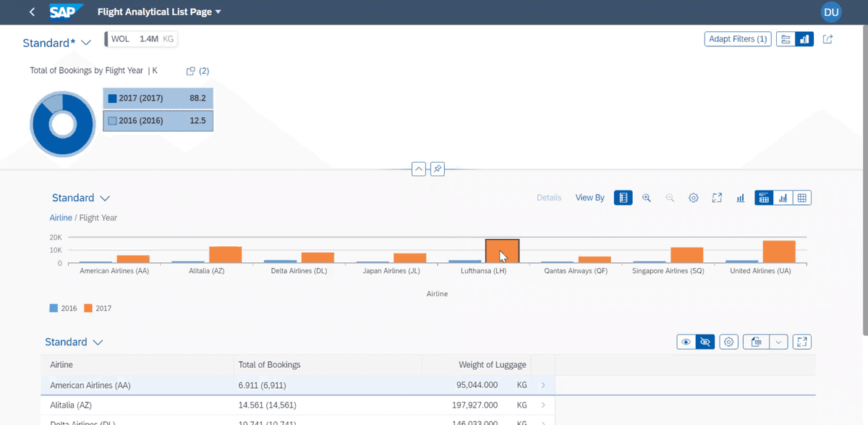The width and height of the screenshot is (868, 425).
Task: Click Alitalia orange 2017 bar
Action: point(225,255)
